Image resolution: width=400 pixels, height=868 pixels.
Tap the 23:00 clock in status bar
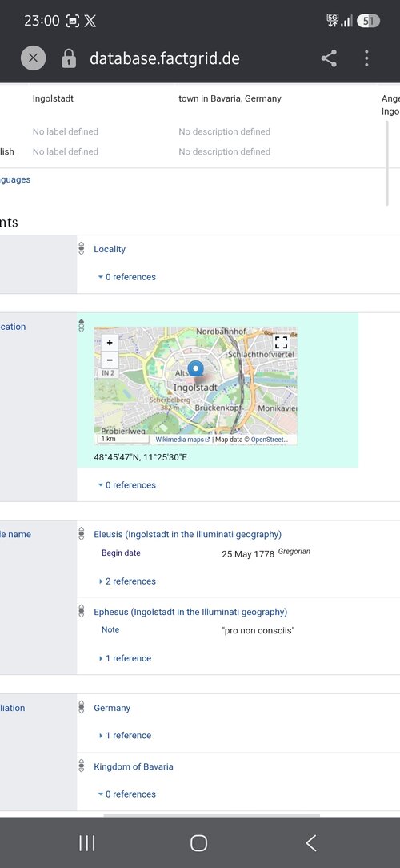click(42, 21)
